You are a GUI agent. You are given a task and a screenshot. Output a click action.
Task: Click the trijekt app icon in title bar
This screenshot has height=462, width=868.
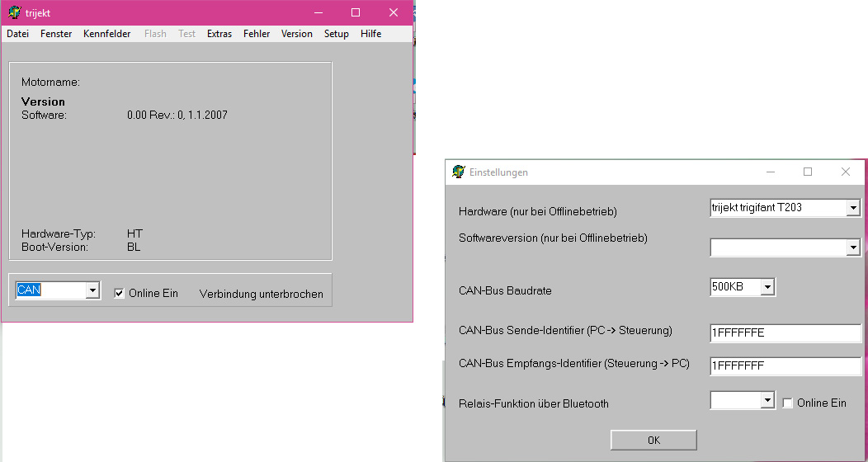click(x=14, y=12)
